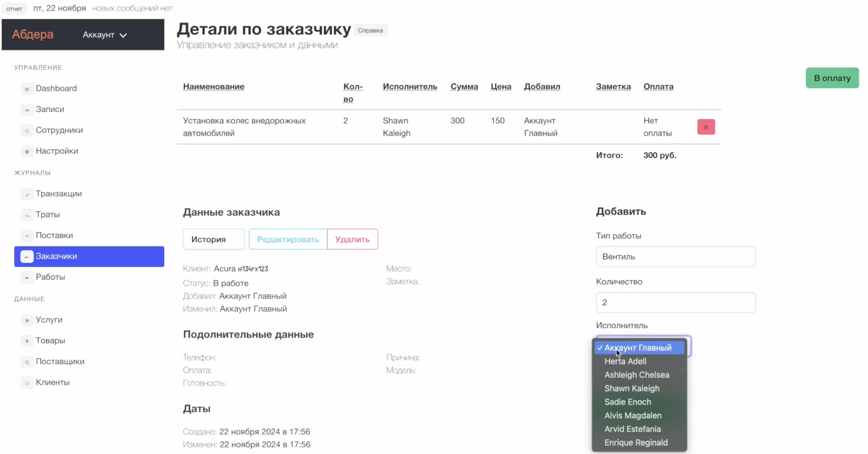Click the Заметка column header

pos(613,87)
